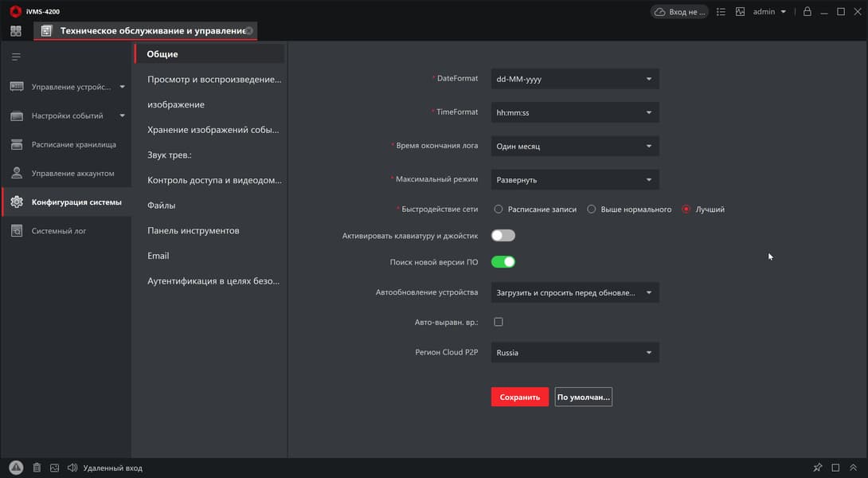The height and width of the screenshot is (478, 868).
Task: Collapse sidebar with the hamburger icon
Action: coord(16,57)
